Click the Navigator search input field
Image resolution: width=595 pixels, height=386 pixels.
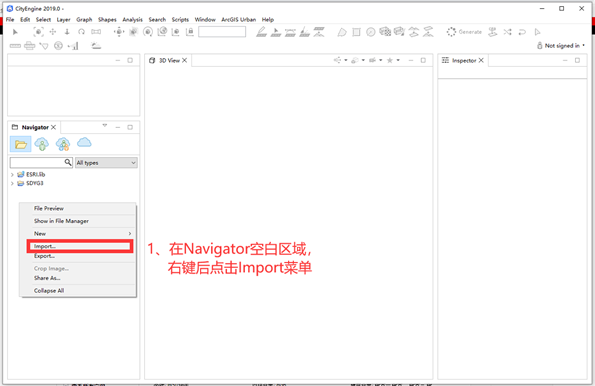pyautogui.click(x=37, y=162)
